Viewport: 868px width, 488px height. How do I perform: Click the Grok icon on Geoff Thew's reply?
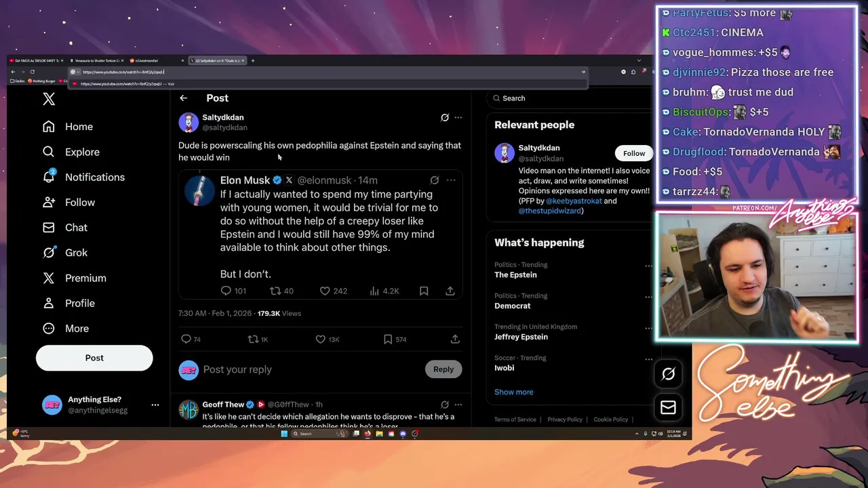coord(445,405)
